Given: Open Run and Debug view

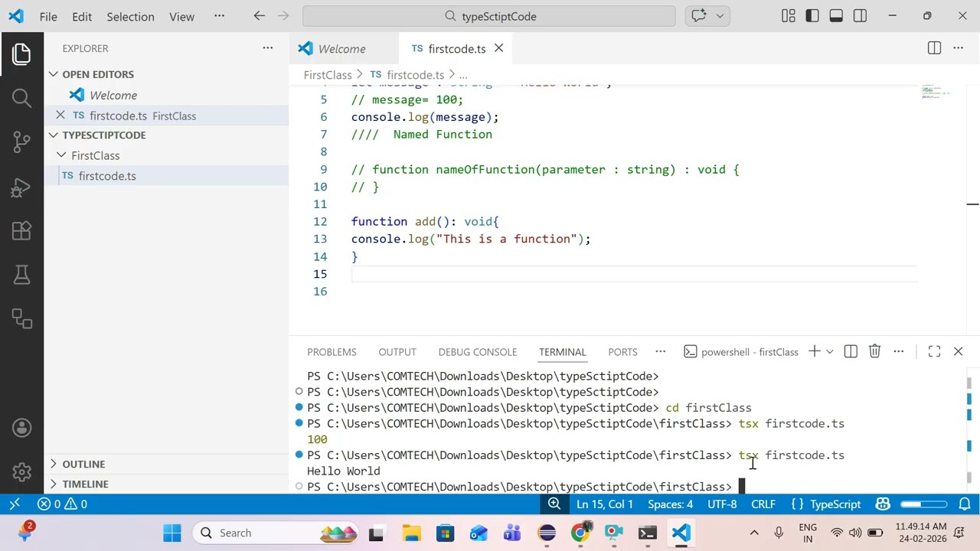Looking at the screenshot, I should pyautogui.click(x=21, y=187).
